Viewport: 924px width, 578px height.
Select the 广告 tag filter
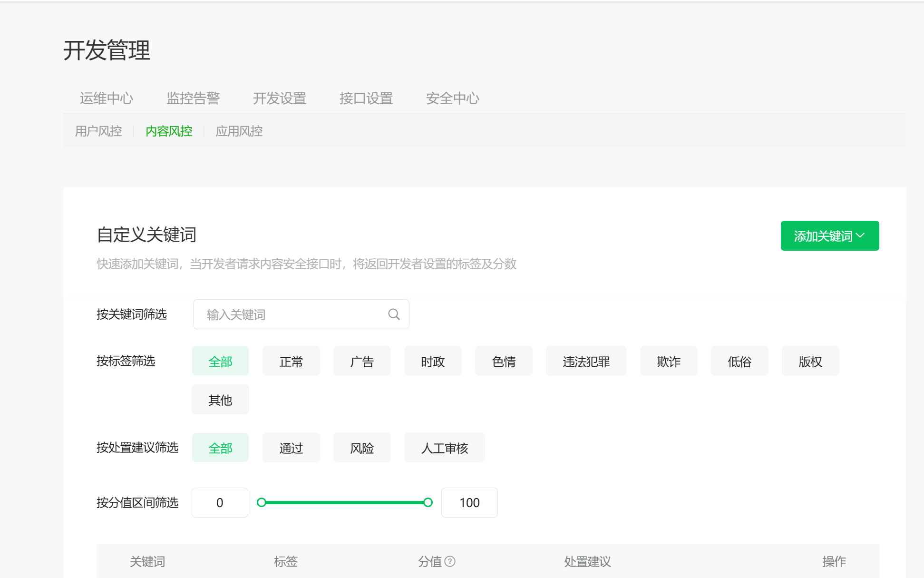tap(362, 362)
